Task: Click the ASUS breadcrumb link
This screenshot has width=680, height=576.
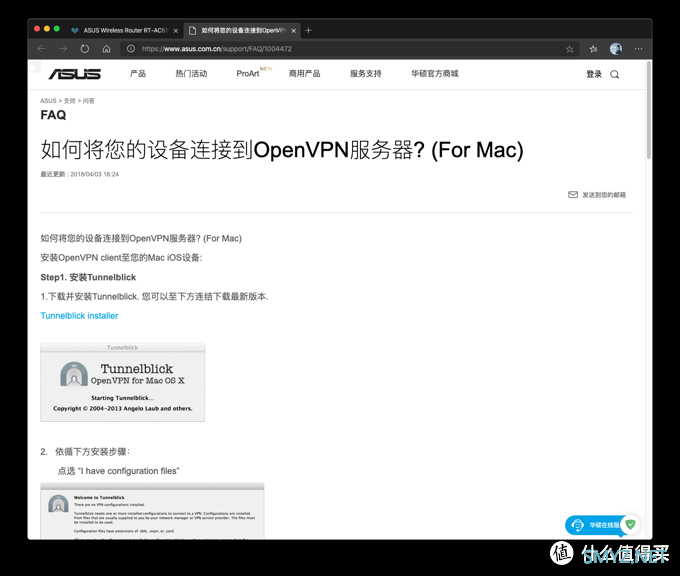Action: coord(48,101)
